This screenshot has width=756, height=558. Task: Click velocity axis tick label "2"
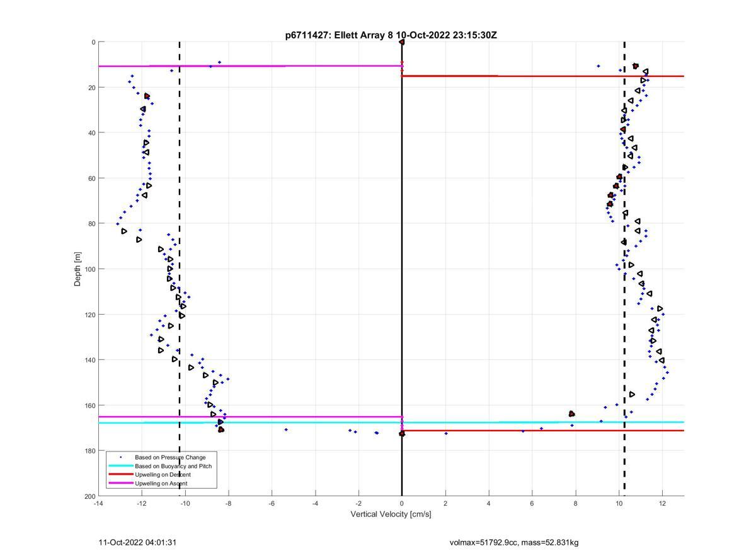point(445,503)
